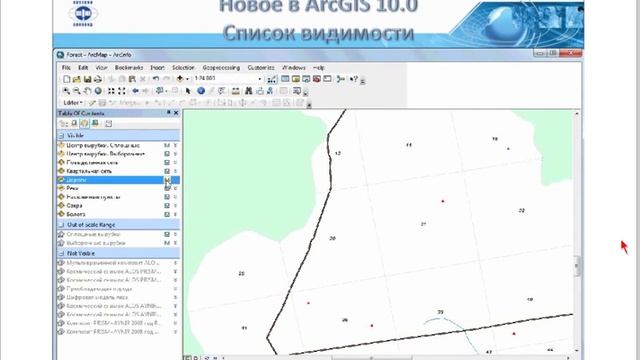Go back to previous extent
This screenshot has height=360, width=640.
point(136,91)
